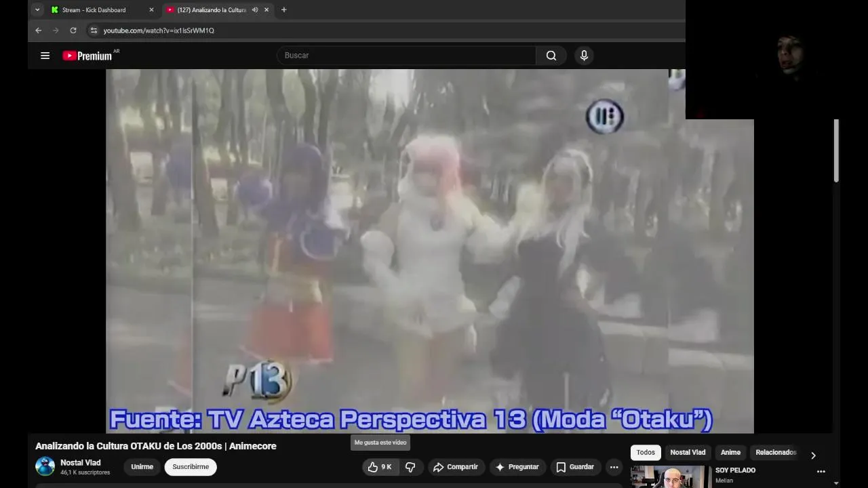Select the Todos filter chip
The width and height of the screenshot is (868, 488).
tap(646, 453)
